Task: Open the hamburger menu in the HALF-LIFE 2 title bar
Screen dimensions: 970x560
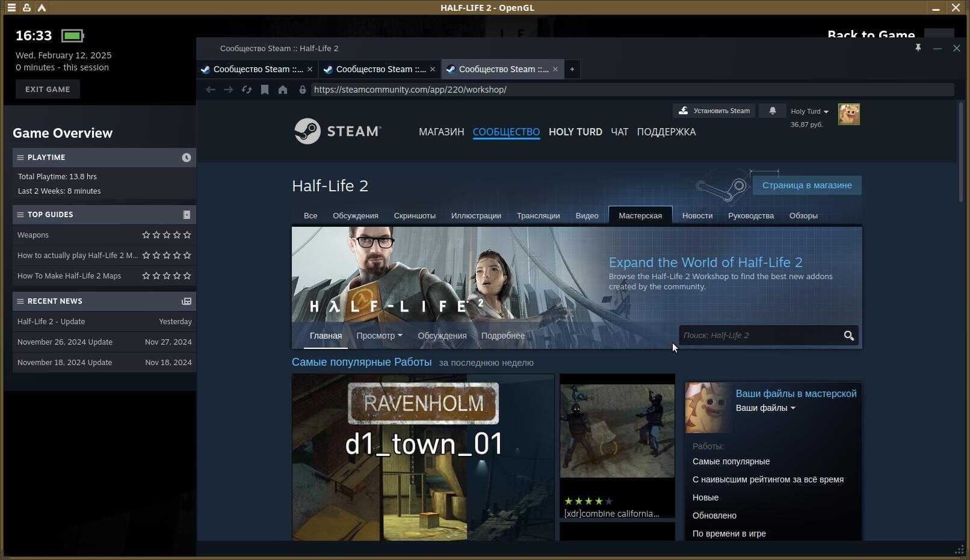Action: click(x=11, y=8)
